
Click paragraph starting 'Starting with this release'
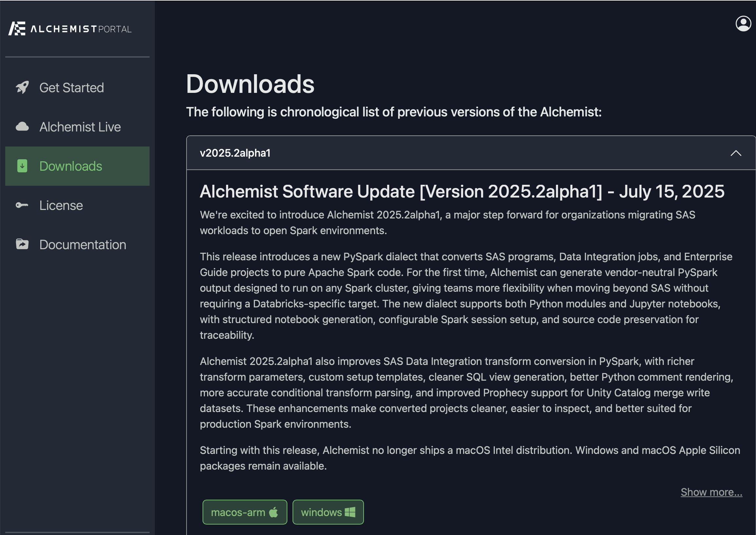tap(470, 458)
